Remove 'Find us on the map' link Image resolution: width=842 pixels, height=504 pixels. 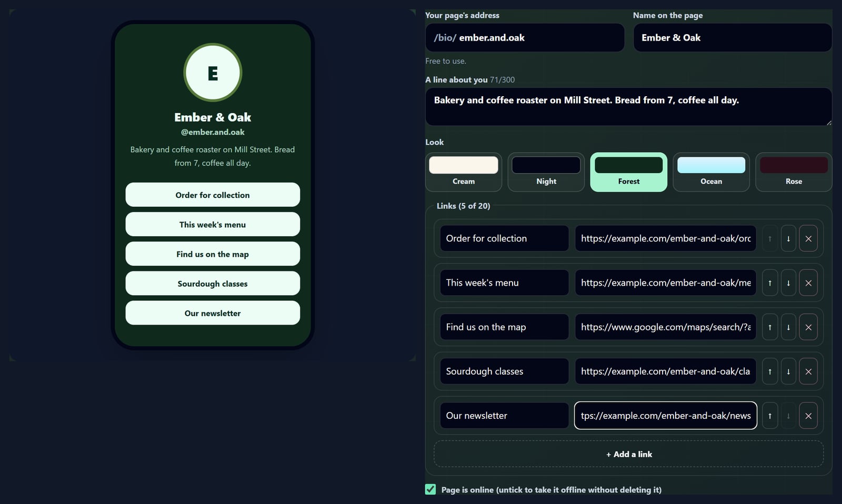click(x=808, y=327)
